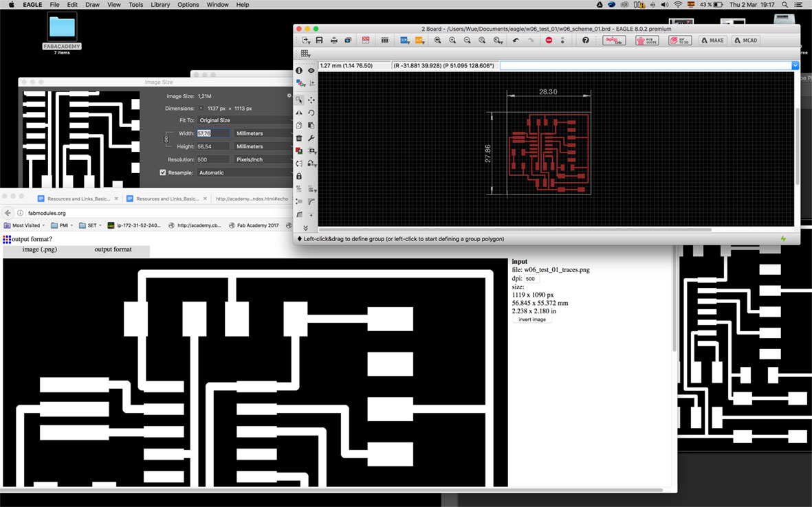The image size is (812, 507).
Task: Click the Undo arrow in EAGLE toolbar
Action: pyautogui.click(x=516, y=41)
